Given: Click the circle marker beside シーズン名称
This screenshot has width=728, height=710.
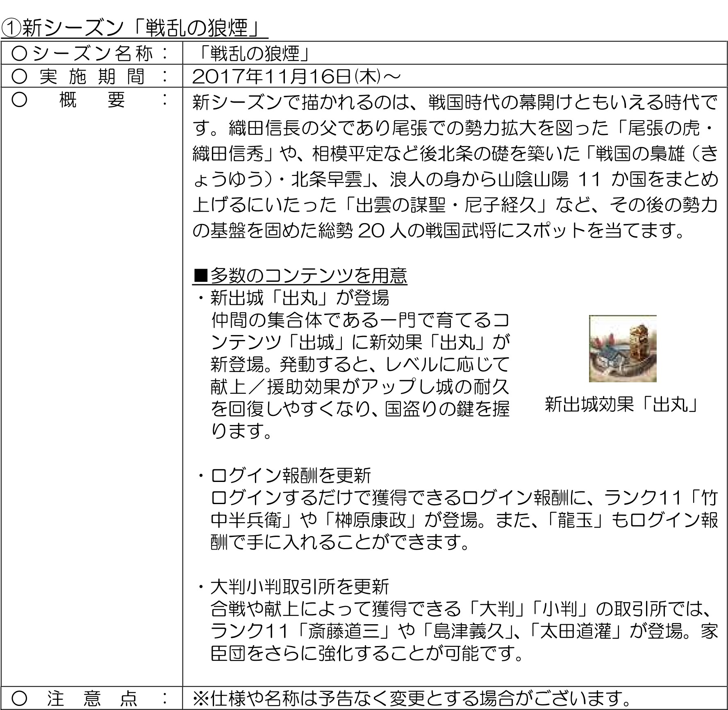Looking at the screenshot, I should click(20, 53).
